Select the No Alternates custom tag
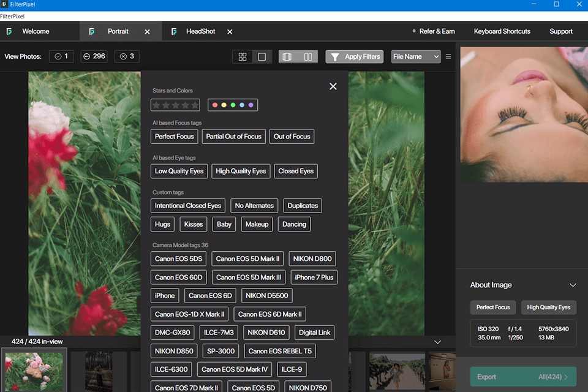Screen dimensions: 588x392 pyautogui.click(x=254, y=206)
